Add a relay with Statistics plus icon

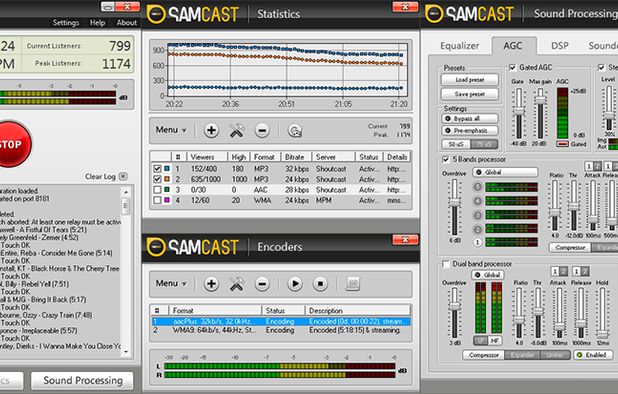coord(211,130)
